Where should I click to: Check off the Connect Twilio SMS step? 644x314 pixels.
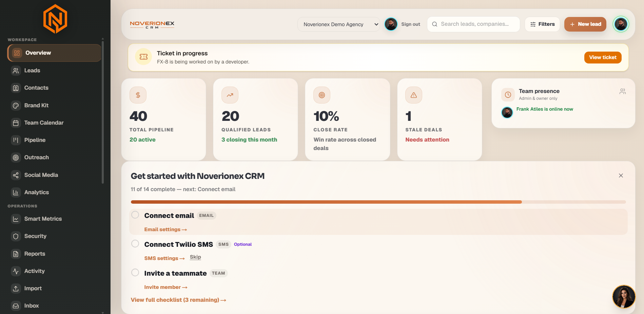(x=135, y=244)
